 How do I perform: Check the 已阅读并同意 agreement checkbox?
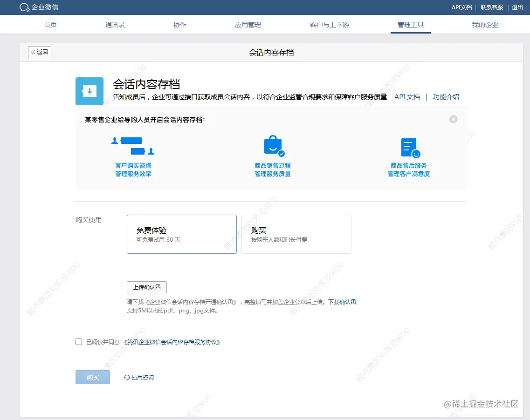pyautogui.click(x=79, y=342)
